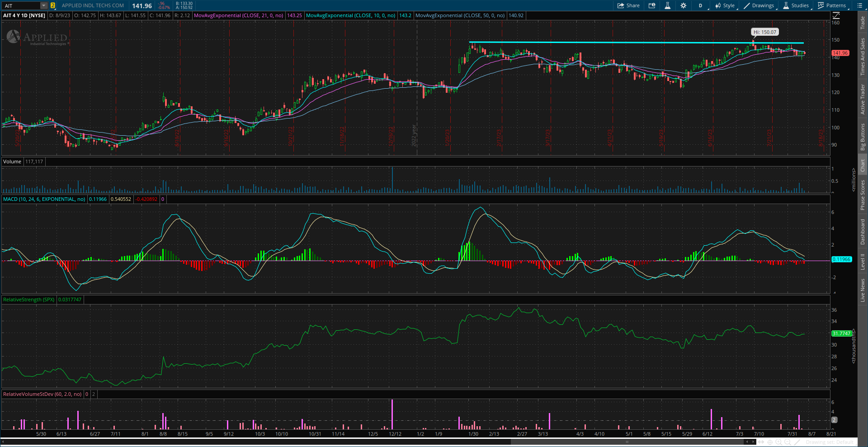
Task: Select the Chart side tab
Action: (x=863, y=165)
